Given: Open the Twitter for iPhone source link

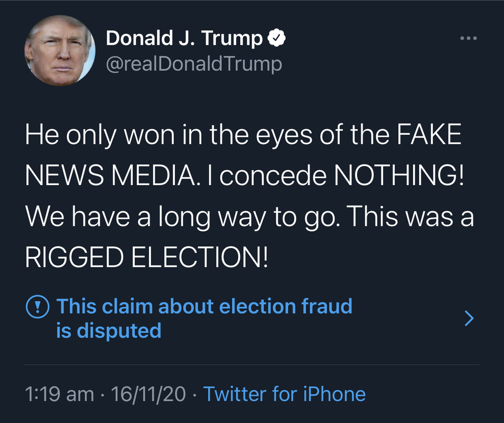Looking at the screenshot, I should point(284,394).
